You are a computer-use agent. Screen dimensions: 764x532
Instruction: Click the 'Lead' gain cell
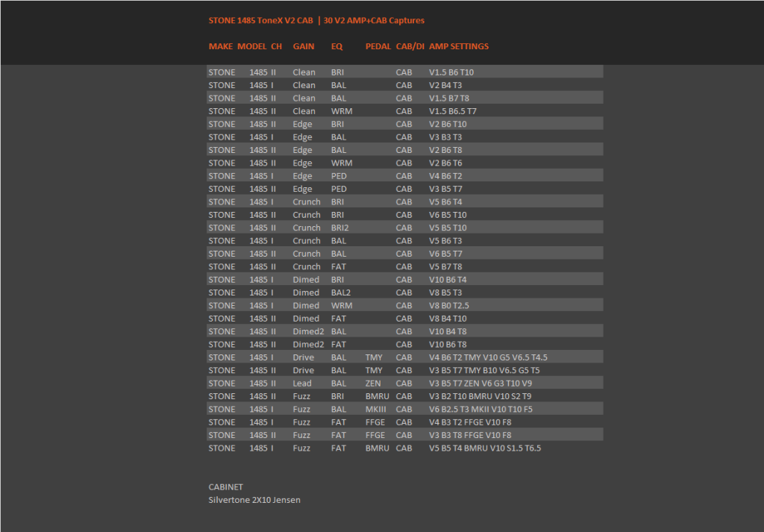[302, 384]
